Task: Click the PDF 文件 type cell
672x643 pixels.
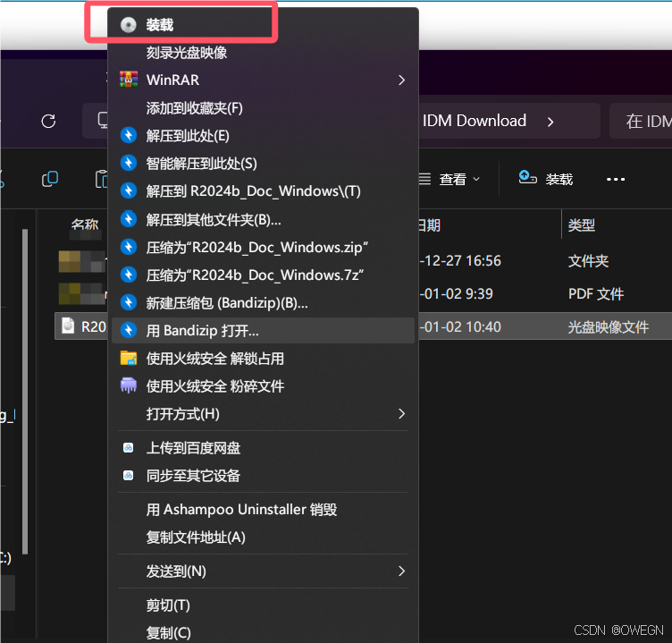Action: 596,294
